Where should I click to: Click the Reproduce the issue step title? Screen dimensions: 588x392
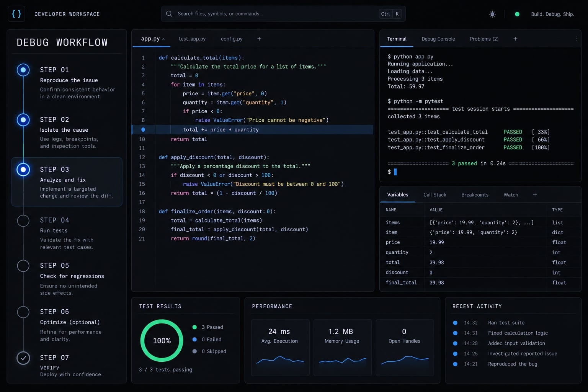[69, 80]
